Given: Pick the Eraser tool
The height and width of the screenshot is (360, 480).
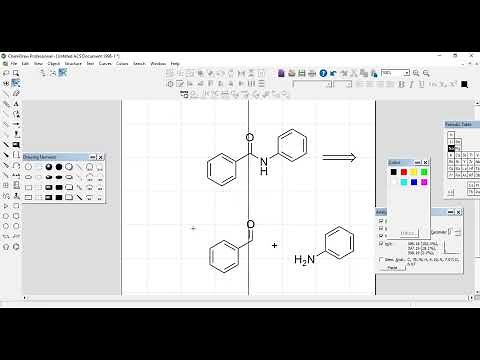Looking at the screenshot, I should coord(16,94).
